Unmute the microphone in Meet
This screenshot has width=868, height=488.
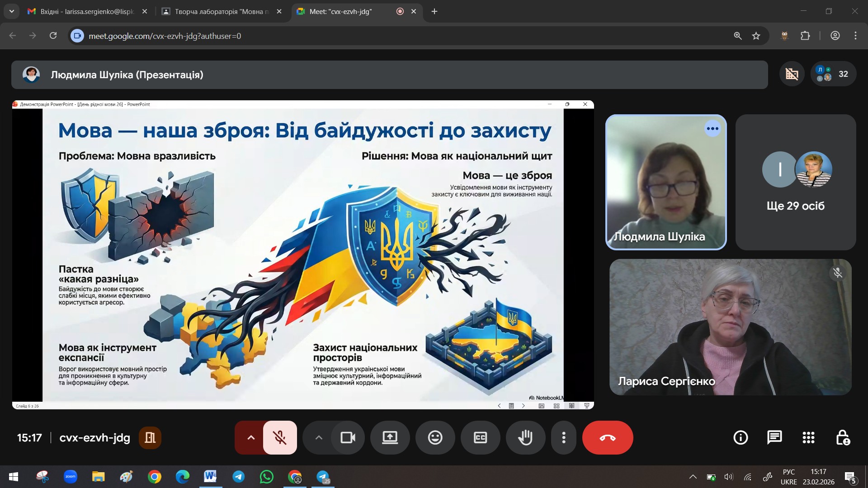coord(280,437)
